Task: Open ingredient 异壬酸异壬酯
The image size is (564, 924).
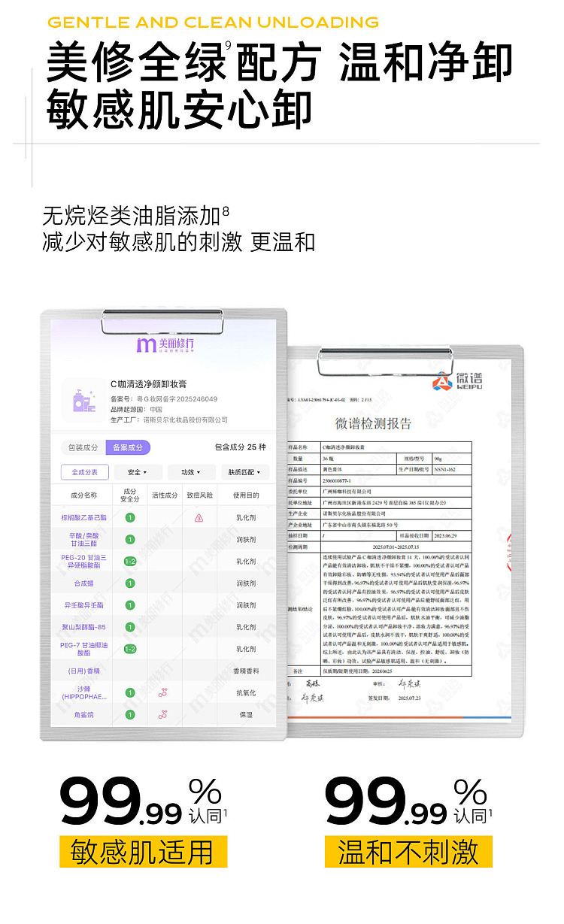Action: tap(84, 605)
